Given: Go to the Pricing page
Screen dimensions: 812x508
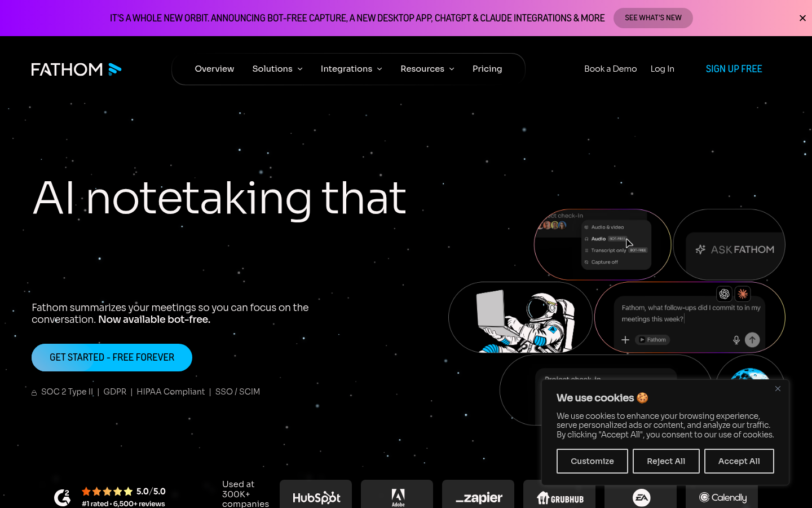Looking at the screenshot, I should [487, 69].
